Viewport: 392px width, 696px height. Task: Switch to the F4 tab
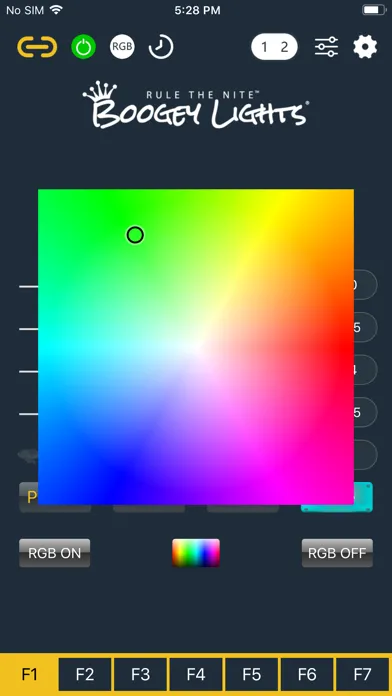(196, 675)
